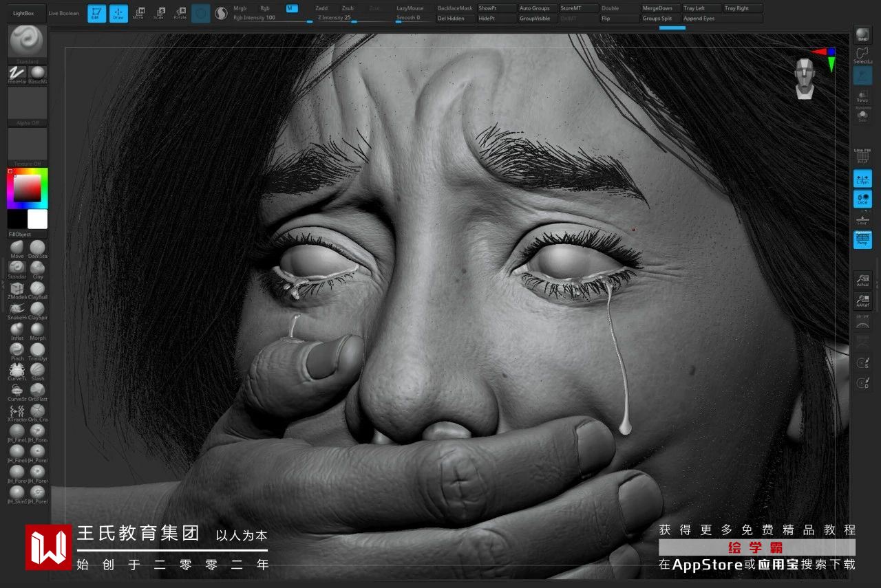Click the ShowPt button
Image resolution: width=881 pixels, height=588 pixels.
pyautogui.click(x=496, y=8)
